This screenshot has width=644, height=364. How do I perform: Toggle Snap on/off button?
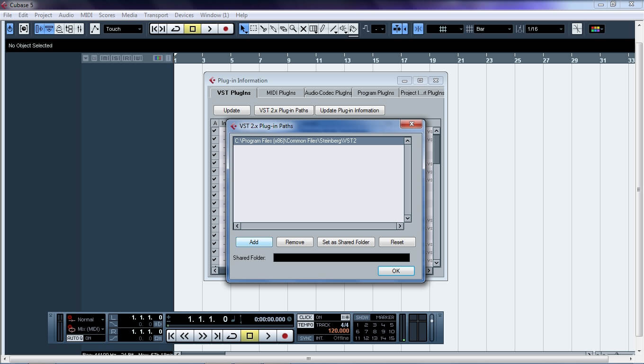[x=418, y=29]
